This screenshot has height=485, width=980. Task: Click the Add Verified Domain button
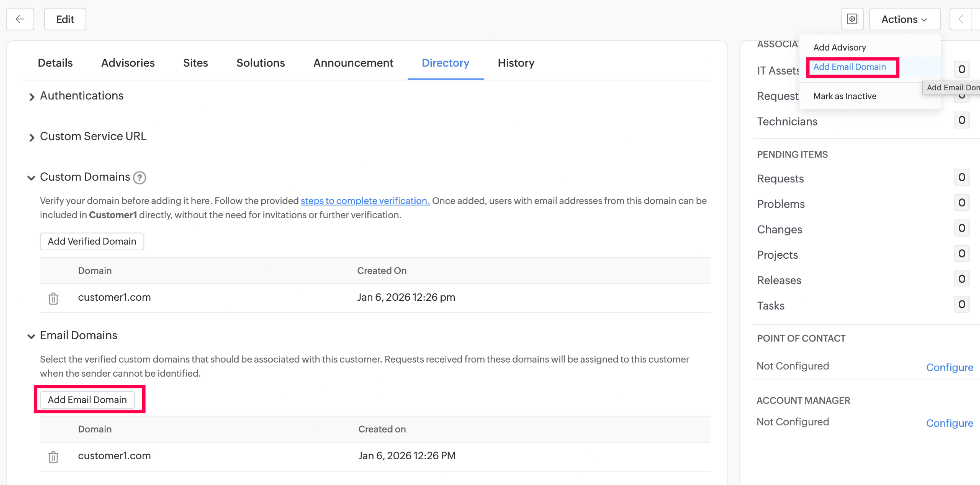(92, 241)
